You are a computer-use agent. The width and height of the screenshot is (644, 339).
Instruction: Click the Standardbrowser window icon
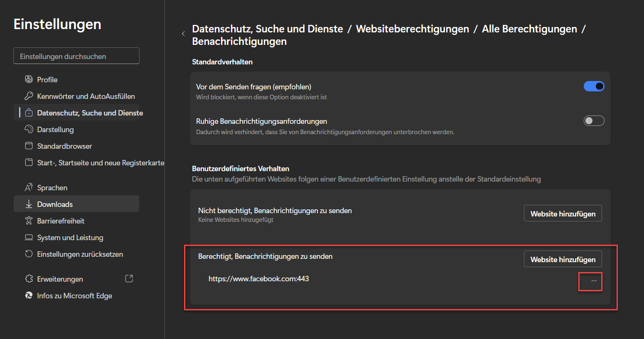(29, 146)
